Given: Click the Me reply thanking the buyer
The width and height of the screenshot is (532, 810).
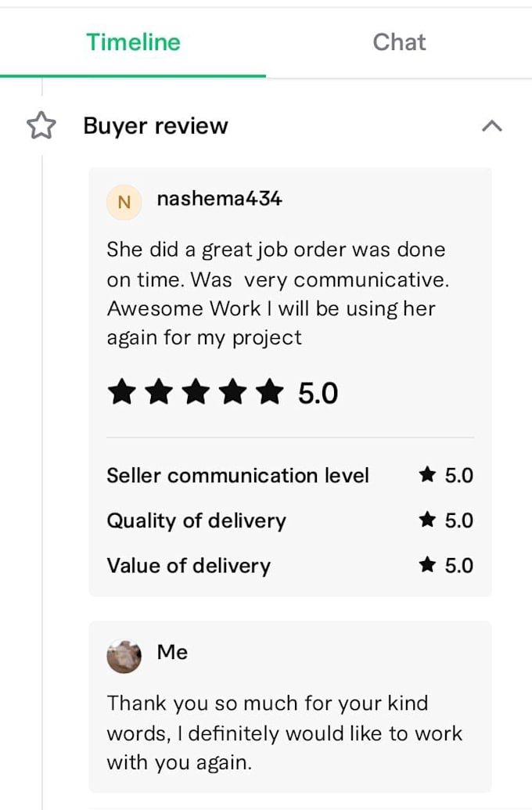Looking at the screenshot, I should point(285,733).
